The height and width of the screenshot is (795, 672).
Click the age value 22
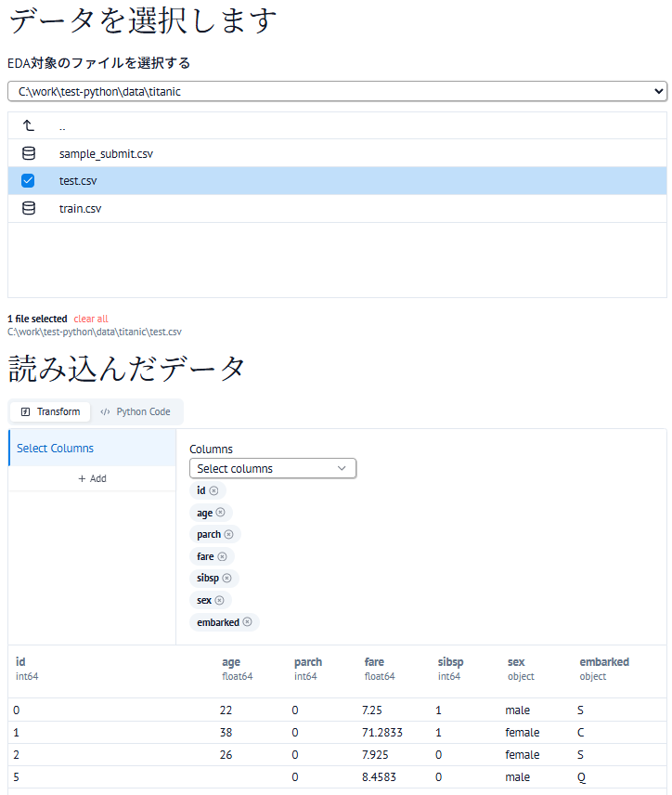pos(226,710)
